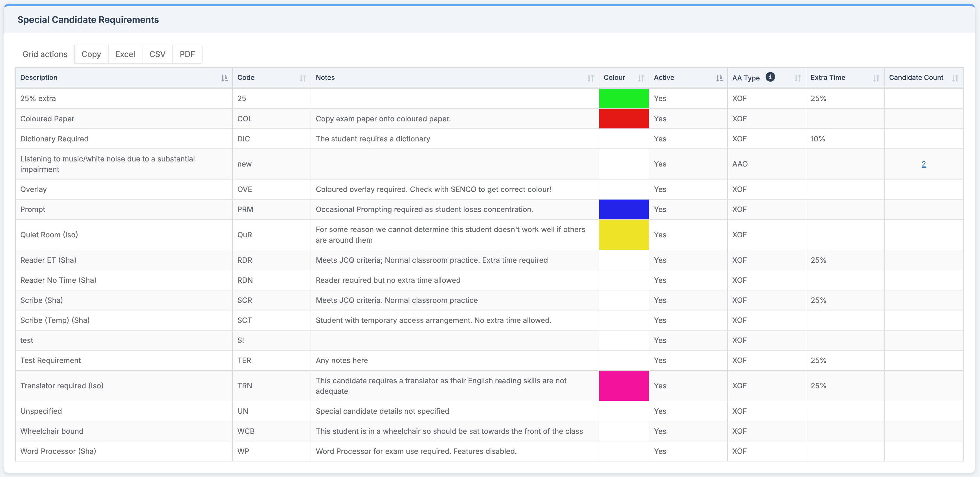Sort by Extra Time column icon
Screen dimensions: 980x477
[x=876, y=78]
